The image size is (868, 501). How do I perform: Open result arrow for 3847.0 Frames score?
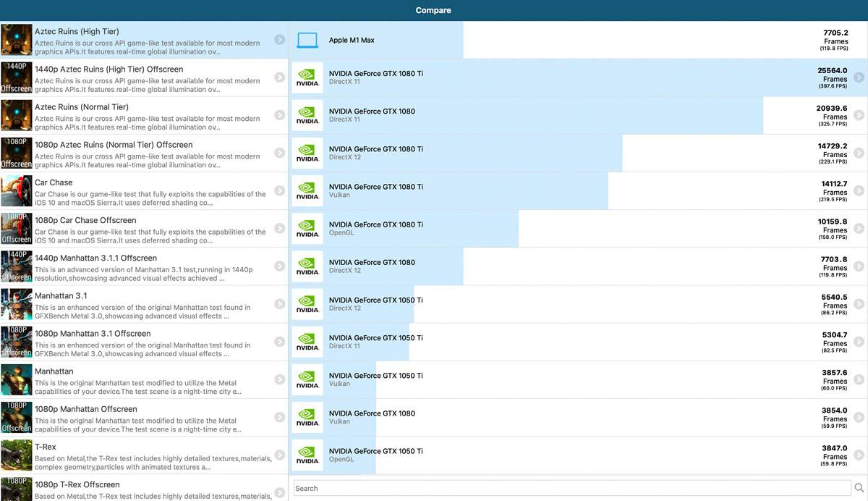tap(859, 455)
